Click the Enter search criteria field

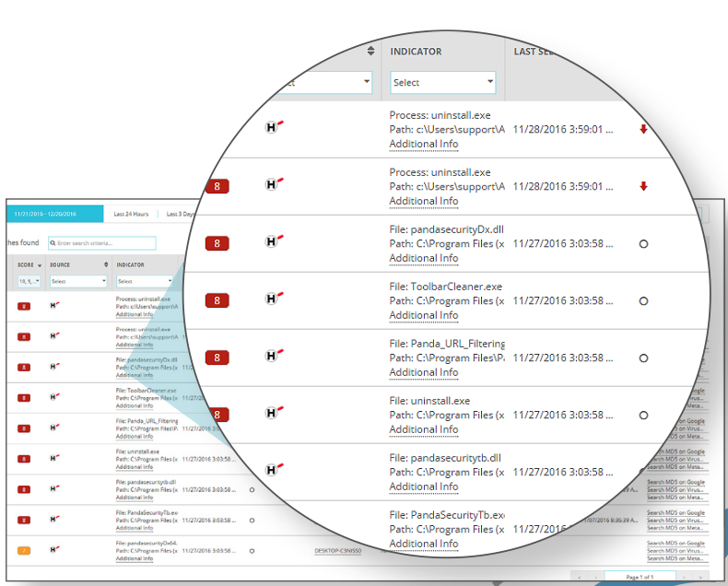click(x=102, y=243)
